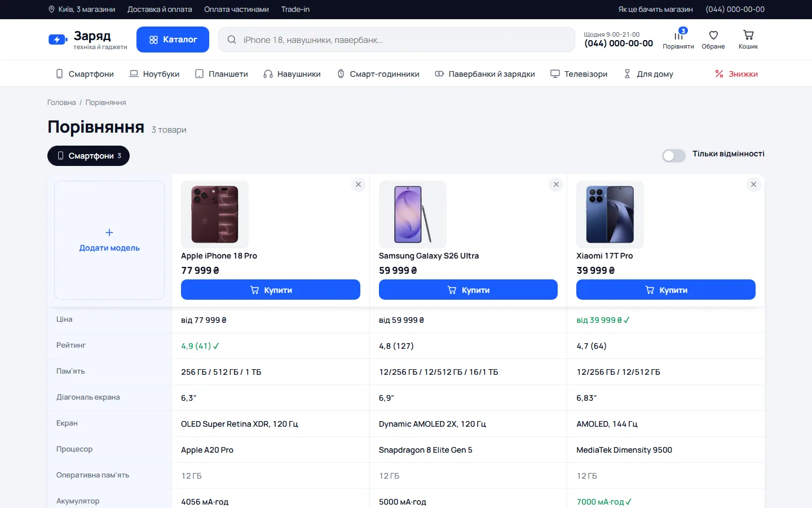Remove Samsung Galaxy S26 Ultra from comparison
Image resolution: width=812 pixels, height=508 pixels.
pos(556,185)
